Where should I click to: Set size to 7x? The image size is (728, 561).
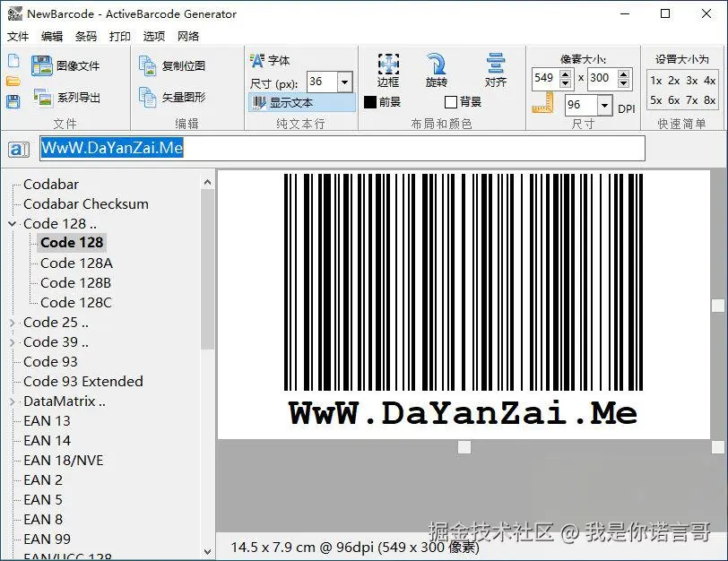(692, 100)
